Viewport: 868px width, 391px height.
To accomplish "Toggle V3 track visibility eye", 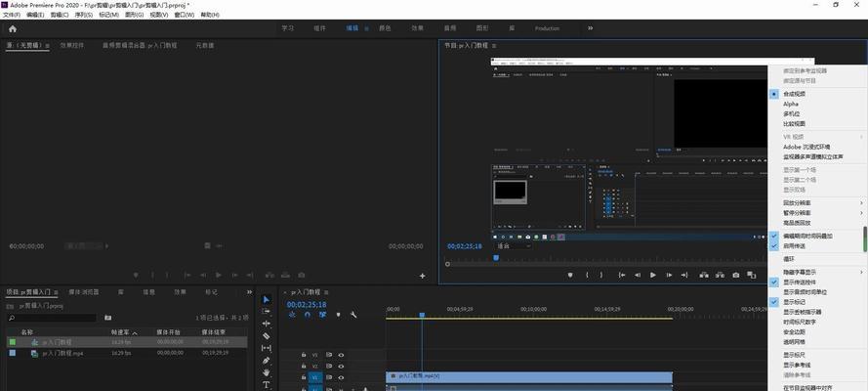I will pos(341,355).
